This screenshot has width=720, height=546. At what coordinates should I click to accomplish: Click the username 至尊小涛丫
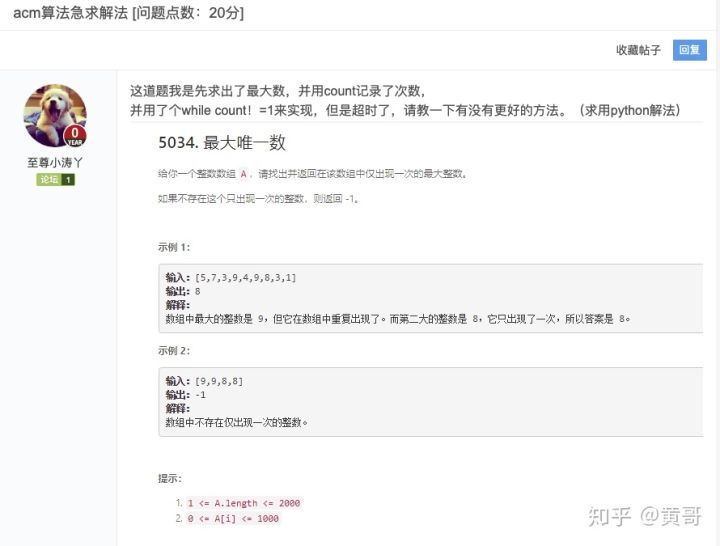point(55,163)
